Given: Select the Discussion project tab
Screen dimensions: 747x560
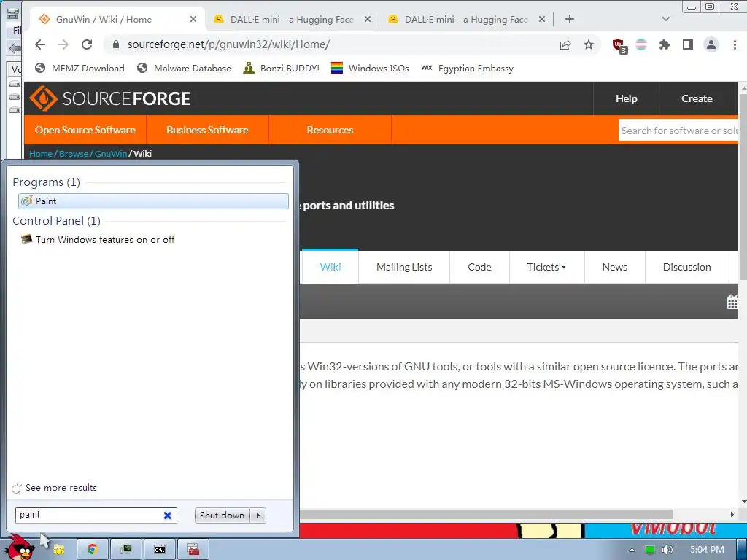Looking at the screenshot, I should pos(686,267).
